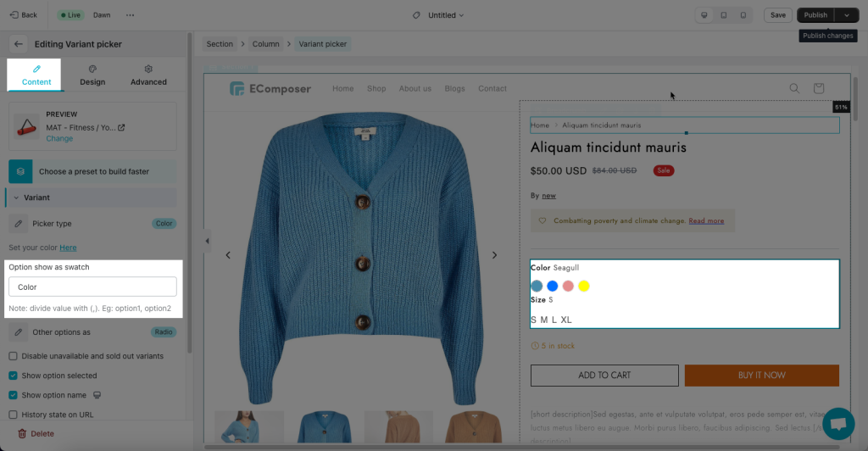Switch to mobile device preview icon
868x451 pixels.
pyautogui.click(x=743, y=15)
